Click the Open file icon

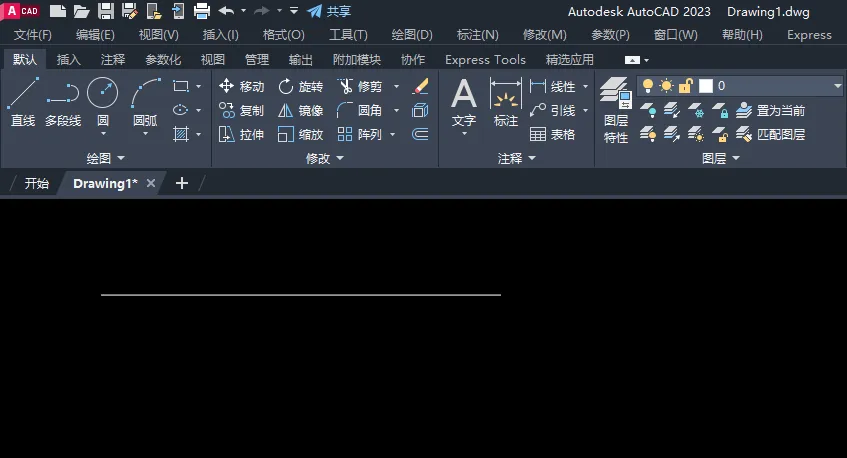pos(82,11)
